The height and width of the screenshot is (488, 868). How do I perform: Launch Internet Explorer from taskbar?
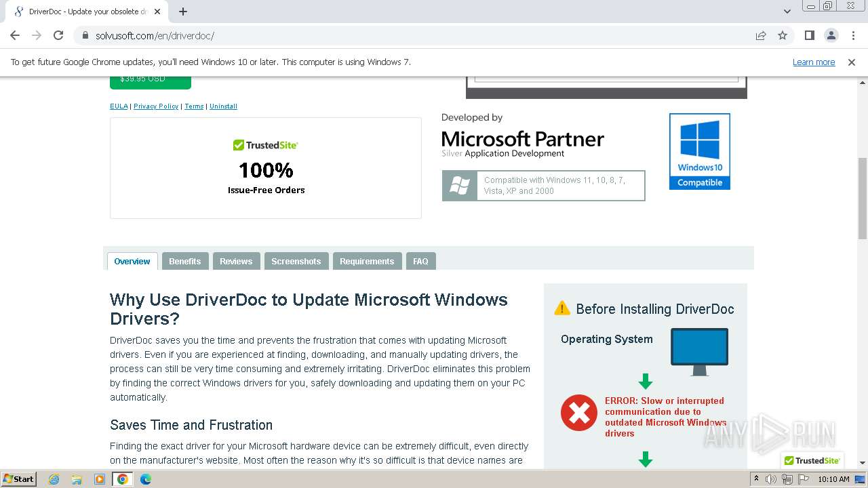pos(54,479)
